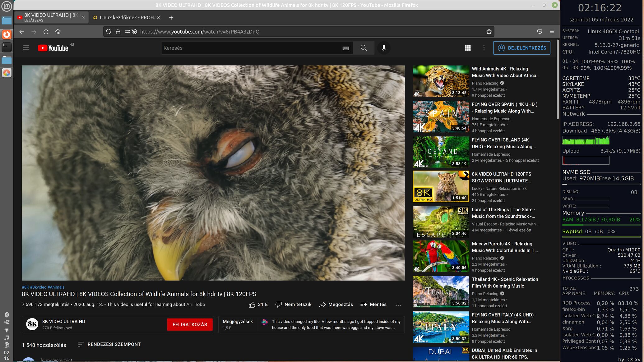The height and width of the screenshot is (362, 644).
Task: Open DUBAI 8K ULTRA HD video title
Action: tap(504, 354)
